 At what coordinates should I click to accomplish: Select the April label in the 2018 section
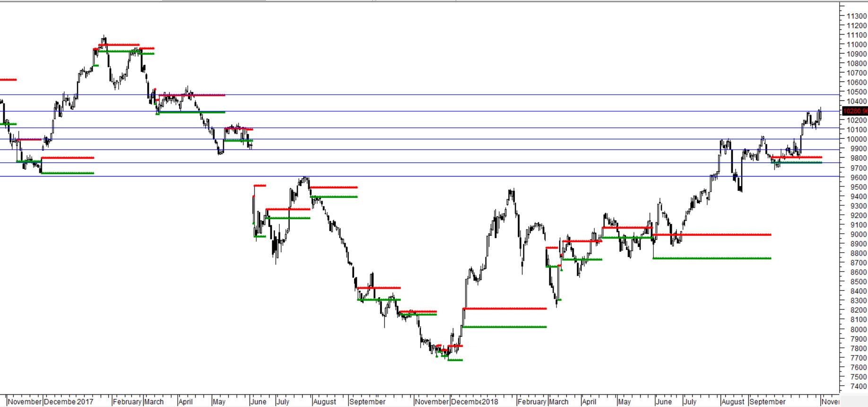[589, 401]
